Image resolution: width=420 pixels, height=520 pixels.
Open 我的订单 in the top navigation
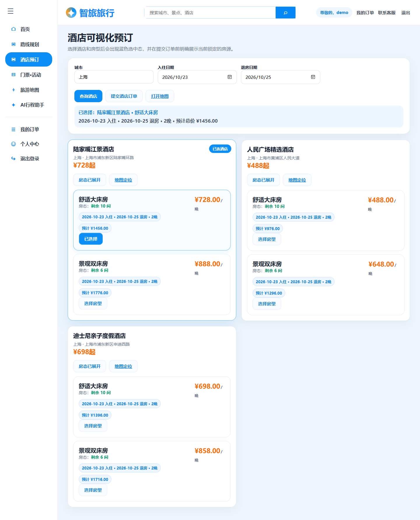point(365,13)
